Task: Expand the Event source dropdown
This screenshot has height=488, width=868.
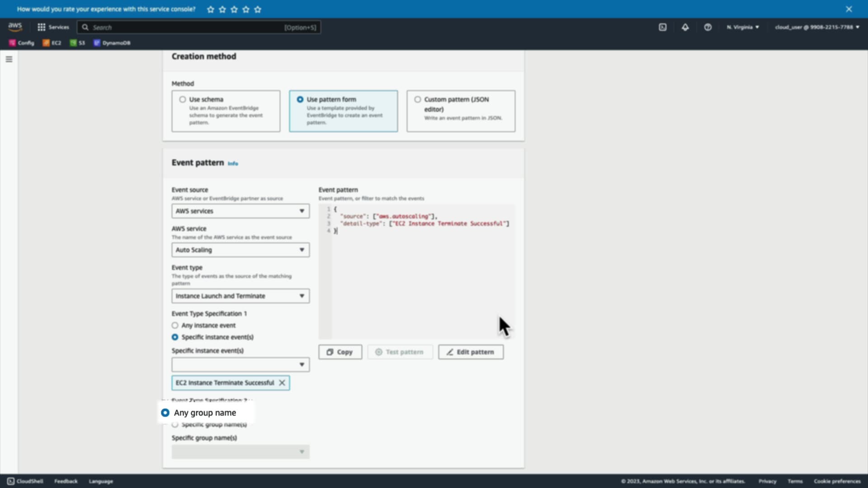Action: coord(241,211)
